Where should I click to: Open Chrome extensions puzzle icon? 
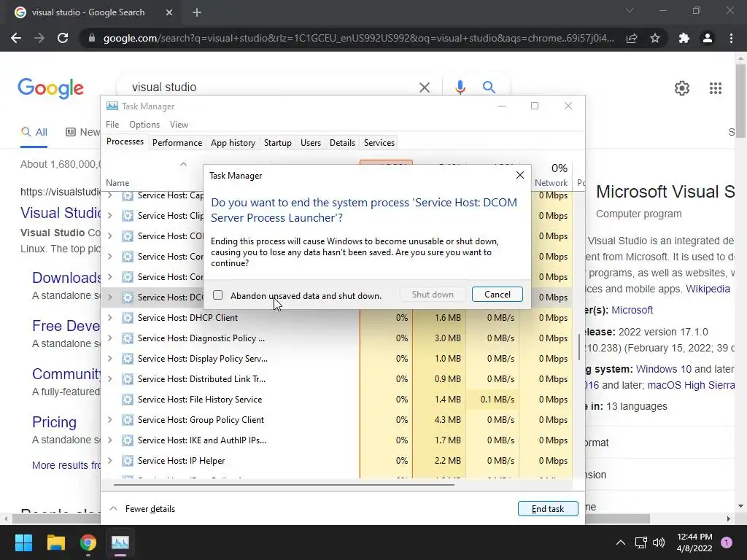684,38
